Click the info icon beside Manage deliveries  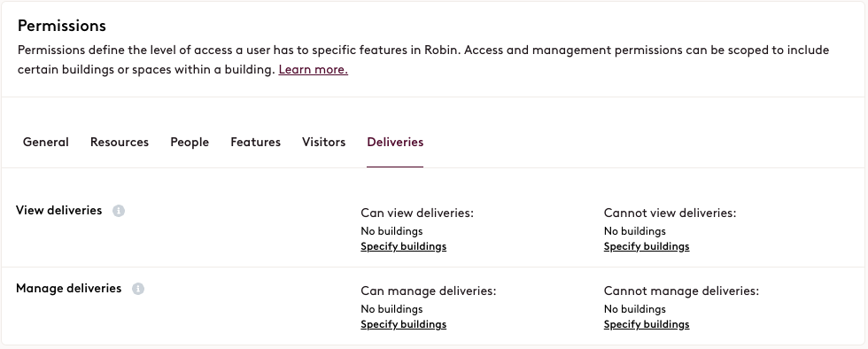(138, 289)
